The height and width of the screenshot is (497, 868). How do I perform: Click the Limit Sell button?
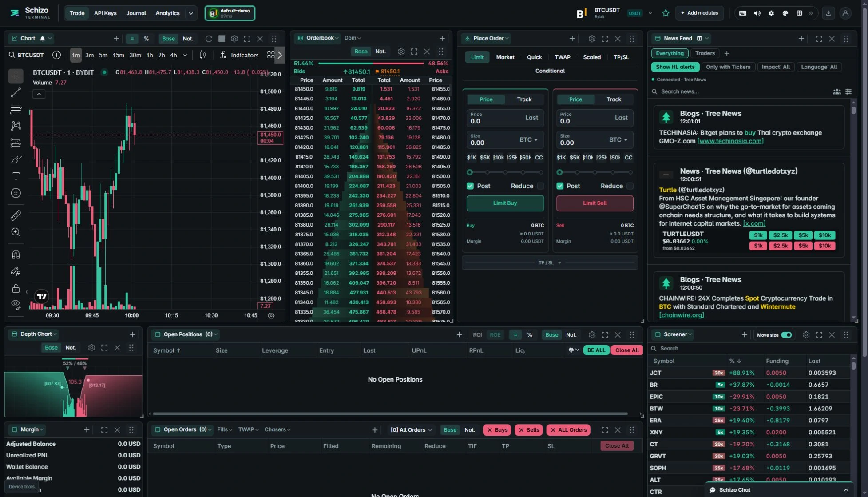pos(595,203)
